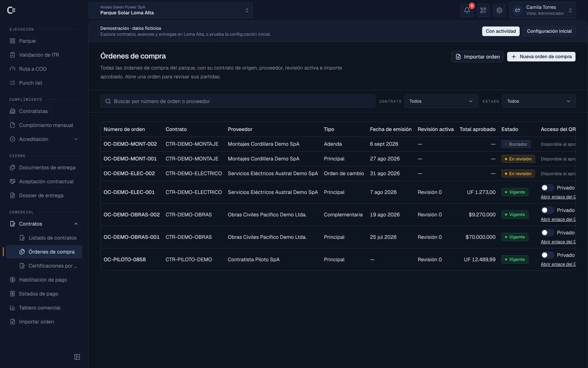Click the Contratos pencil icon
Viewport: 588px width, 368px height.
point(12,224)
